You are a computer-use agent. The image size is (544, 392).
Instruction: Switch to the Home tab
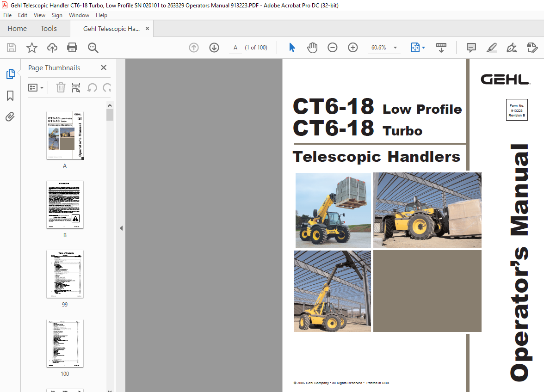tap(17, 28)
